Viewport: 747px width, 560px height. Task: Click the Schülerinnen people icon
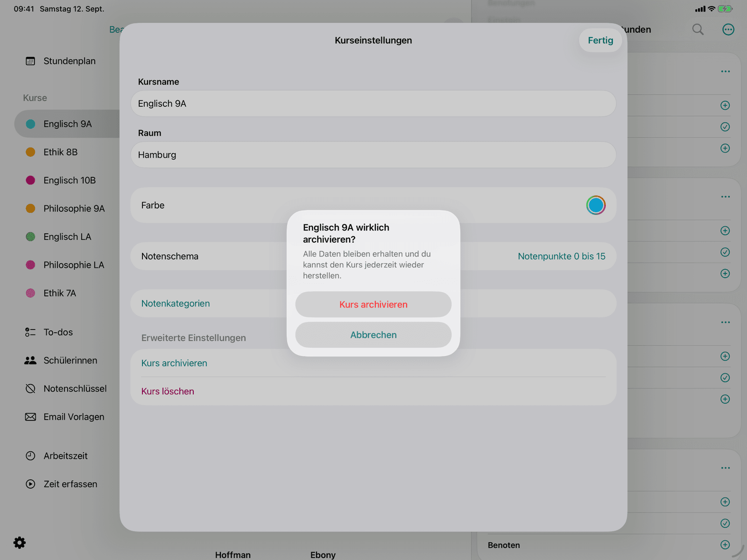[x=30, y=360]
